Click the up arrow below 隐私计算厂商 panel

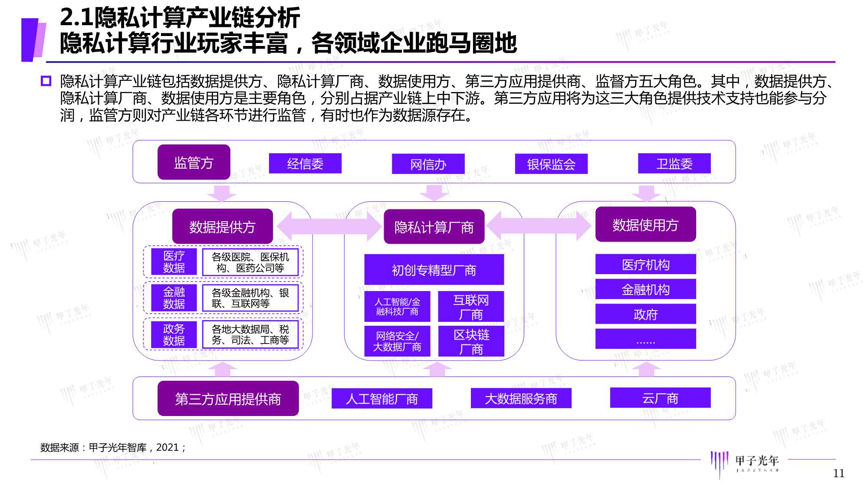coord(437,369)
